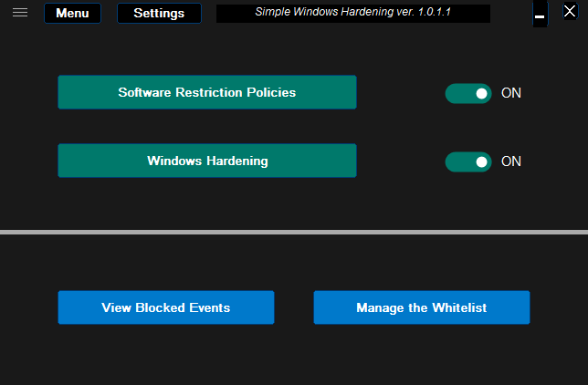Expand the three-line menu at the top-left

coord(20,13)
